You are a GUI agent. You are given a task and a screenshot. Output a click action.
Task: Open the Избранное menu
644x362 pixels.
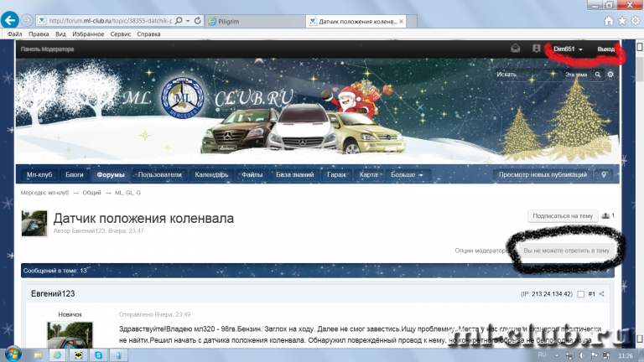pos(88,34)
